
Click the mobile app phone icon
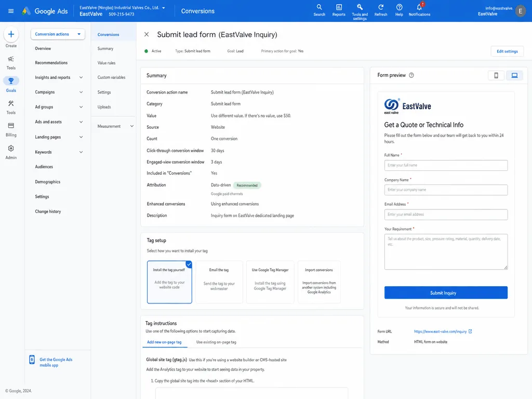click(32, 360)
